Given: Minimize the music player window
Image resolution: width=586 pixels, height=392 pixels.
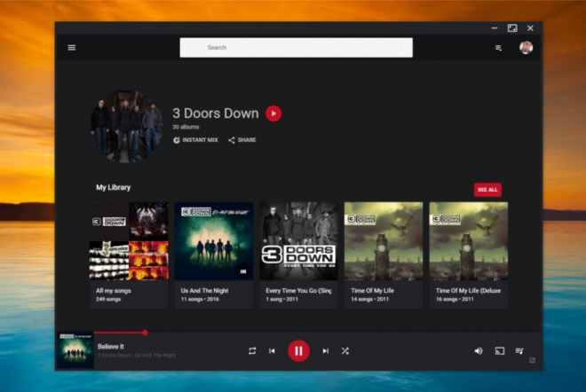Looking at the screenshot, I should (495, 28).
